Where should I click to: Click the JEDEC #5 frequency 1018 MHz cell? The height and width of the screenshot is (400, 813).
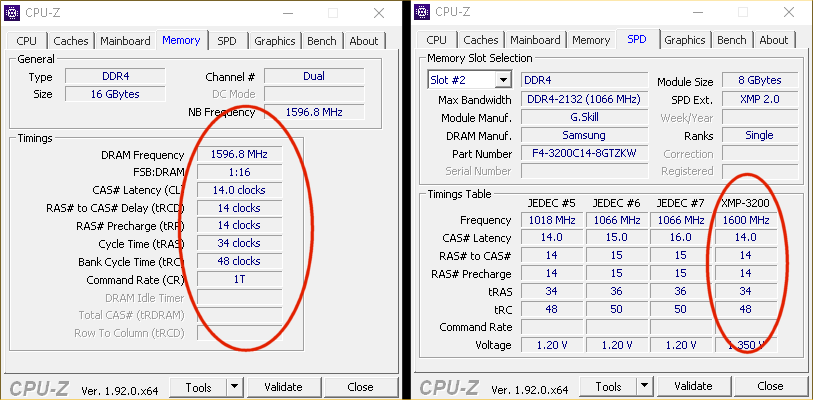552,220
